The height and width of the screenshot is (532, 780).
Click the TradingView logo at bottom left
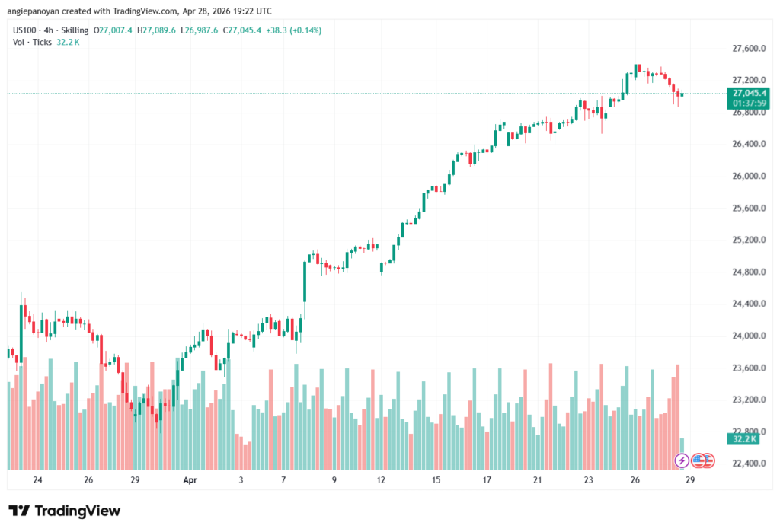[x=64, y=511]
